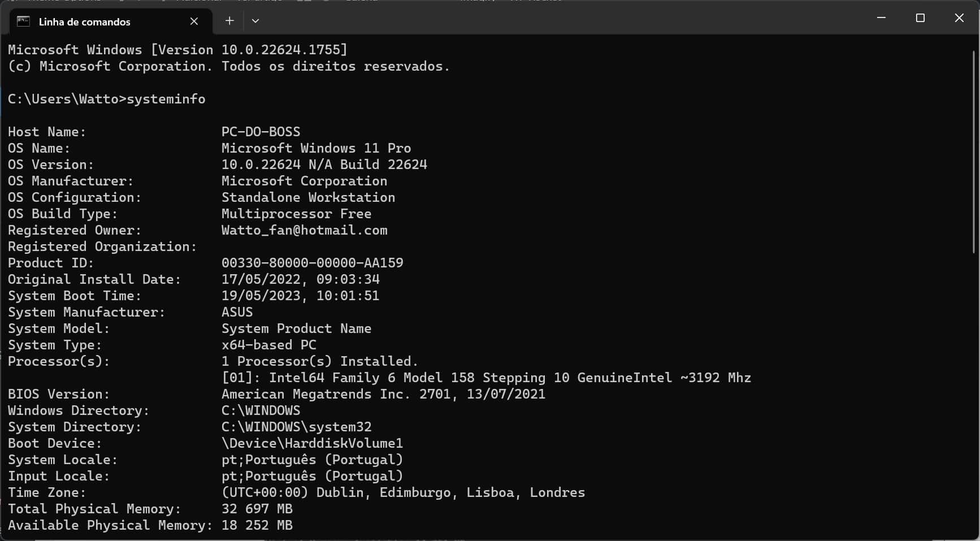The width and height of the screenshot is (980, 541).
Task: Click the Watto_fan@hotmail.com registered owner
Action: pyautogui.click(x=304, y=230)
